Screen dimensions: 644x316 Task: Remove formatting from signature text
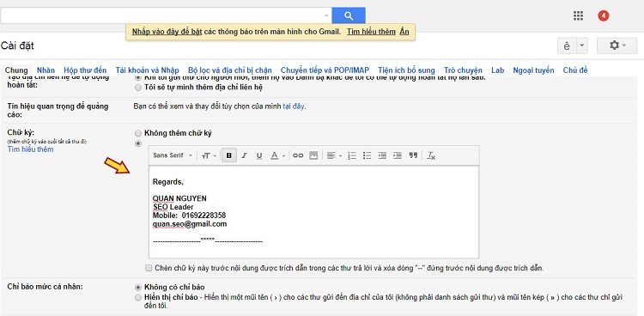click(x=431, y=155)
